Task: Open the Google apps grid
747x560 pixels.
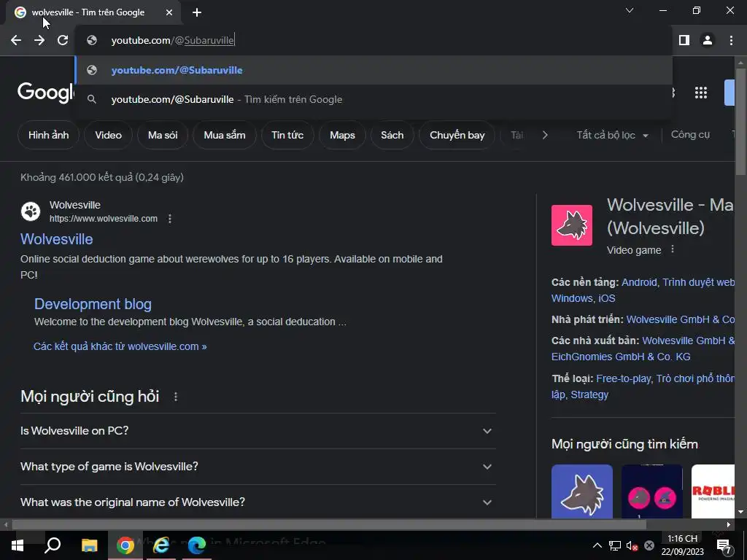Action: point(701,93)
